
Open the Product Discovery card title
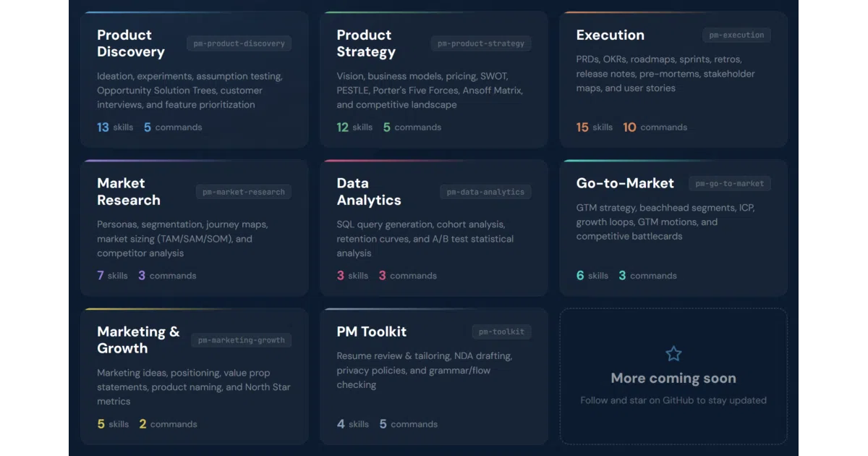pyautogui.click(x=131, y=43)
